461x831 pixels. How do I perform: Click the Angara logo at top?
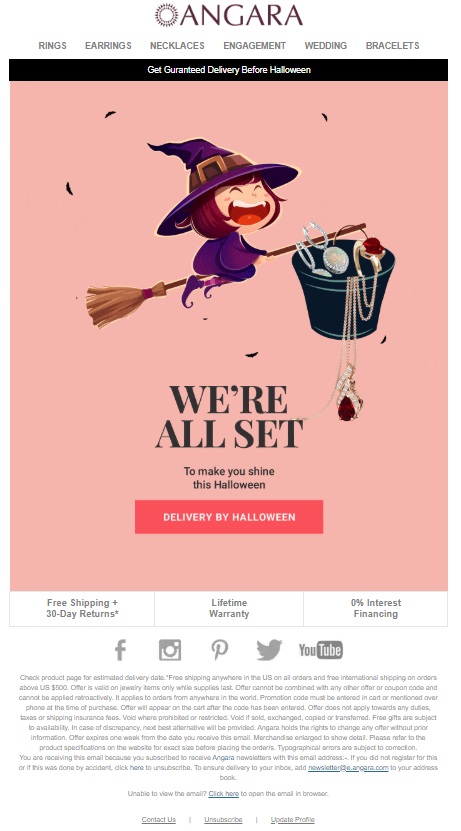[x=229, y=15]
